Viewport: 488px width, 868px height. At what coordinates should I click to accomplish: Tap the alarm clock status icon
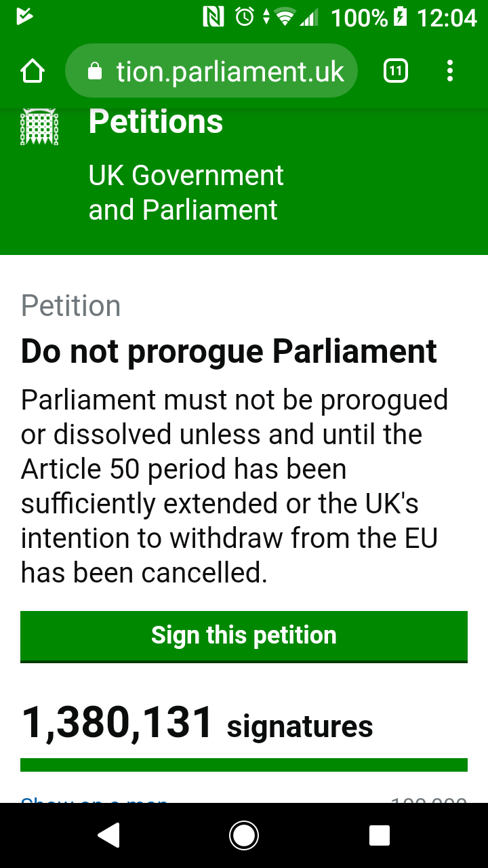[x=245, y=17]
